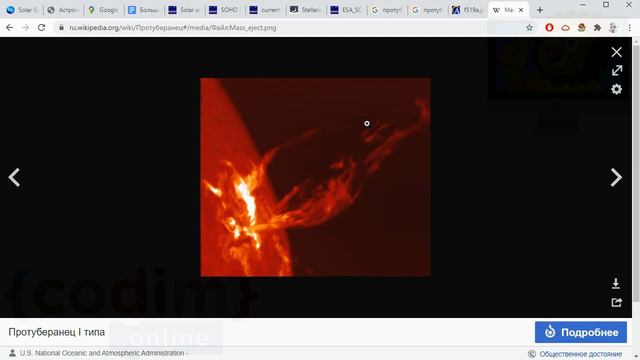Open the Chrome three-dot menu

pyautogui.click(x=629, y=28)
